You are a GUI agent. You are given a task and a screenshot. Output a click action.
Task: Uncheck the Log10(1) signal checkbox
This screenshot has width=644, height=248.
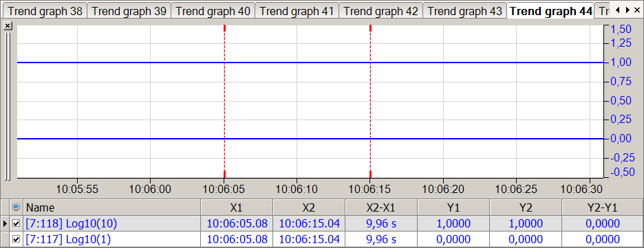pos(17,239)
